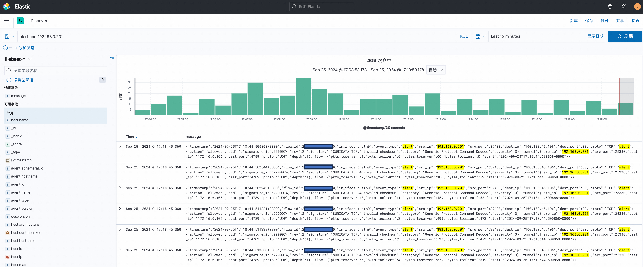
Task: Open the calendar quick-select date menu
Action: pyautogui.click(x=480, y=36)
